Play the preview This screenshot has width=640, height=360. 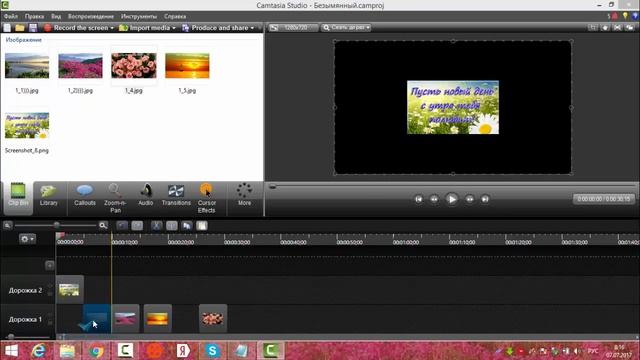(x=452, y=199)
